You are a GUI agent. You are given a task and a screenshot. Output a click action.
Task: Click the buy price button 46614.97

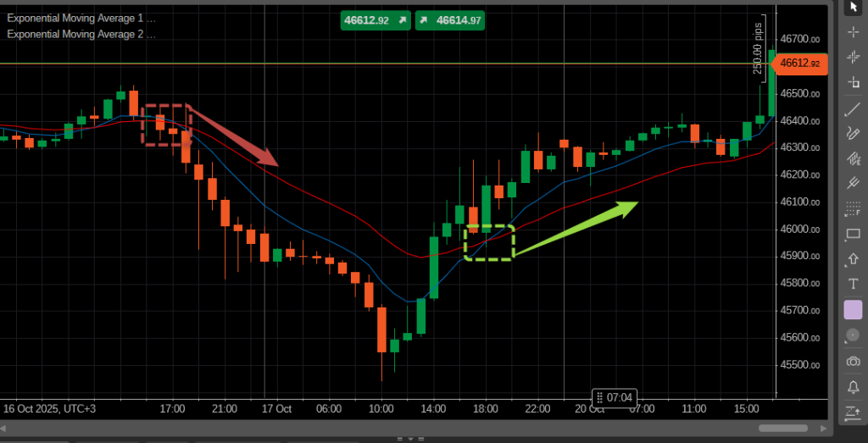(450, 20)
